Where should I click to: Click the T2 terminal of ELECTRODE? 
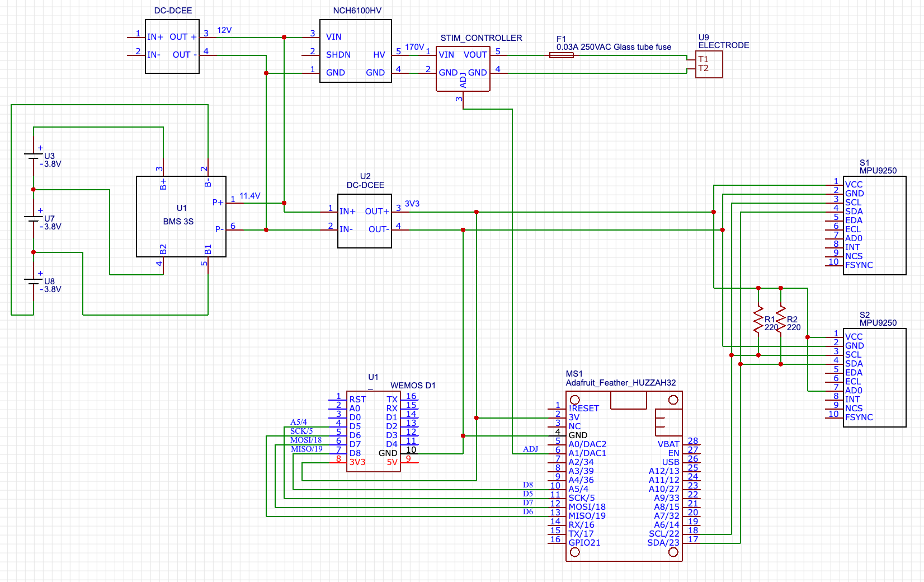(703, 68)
